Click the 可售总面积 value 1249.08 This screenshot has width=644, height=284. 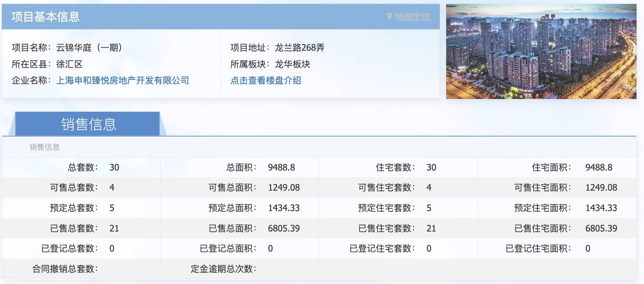(284, 187)
